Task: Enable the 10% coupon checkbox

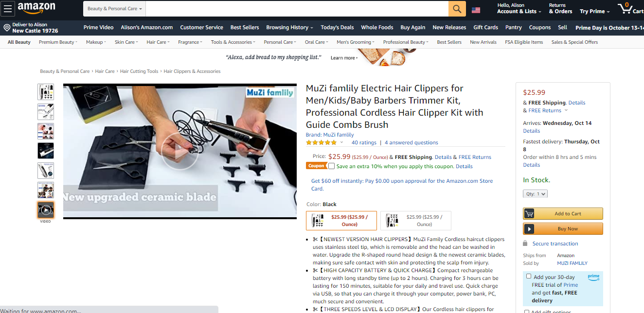Action: coord(331,166)
